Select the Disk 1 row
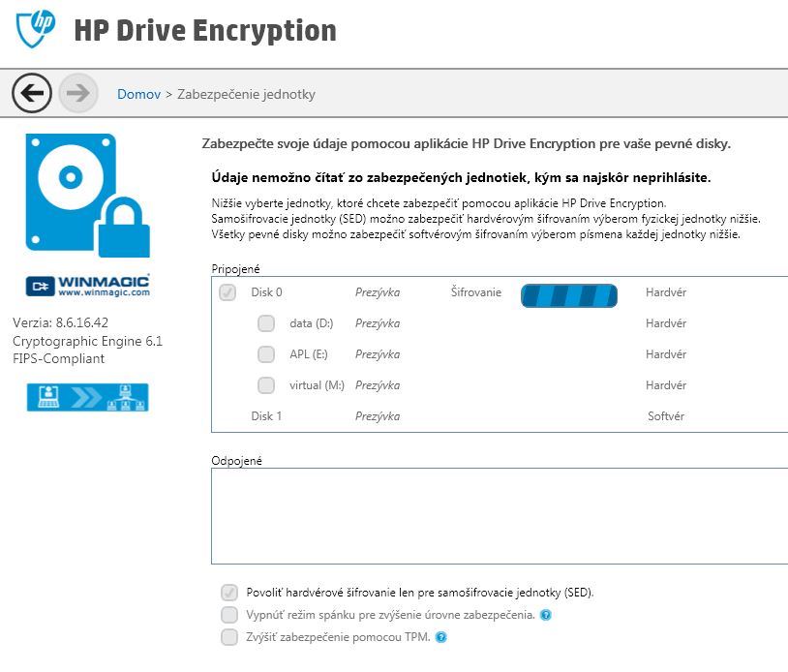788x672 pixels. 267,416
